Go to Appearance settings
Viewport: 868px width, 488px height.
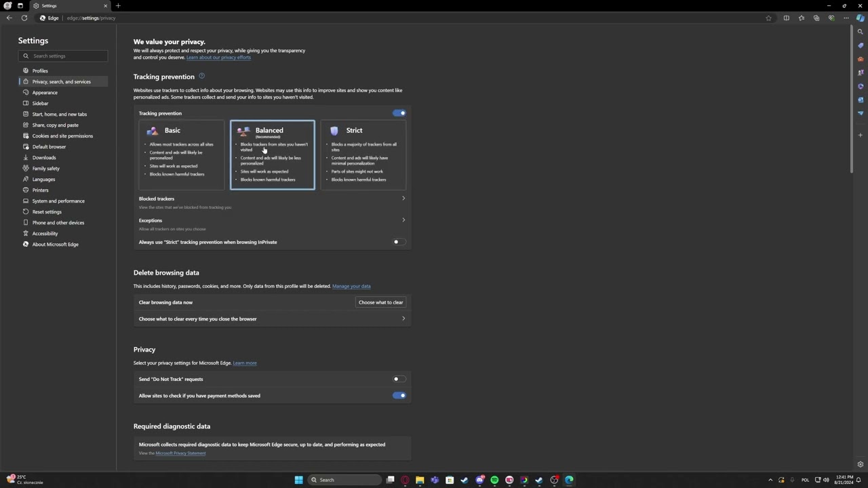(x=45, y=92)
